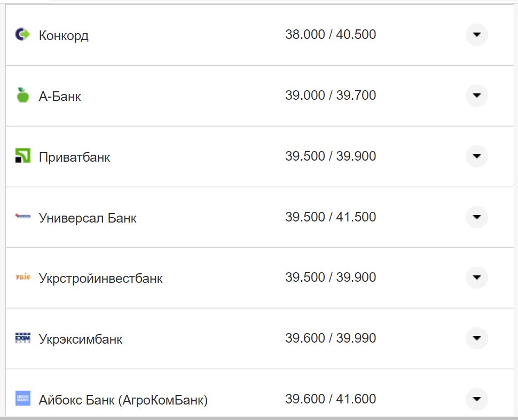Select the green apple А-Банк icon
Screen dimensions: 518x420
tap(22, 95)
